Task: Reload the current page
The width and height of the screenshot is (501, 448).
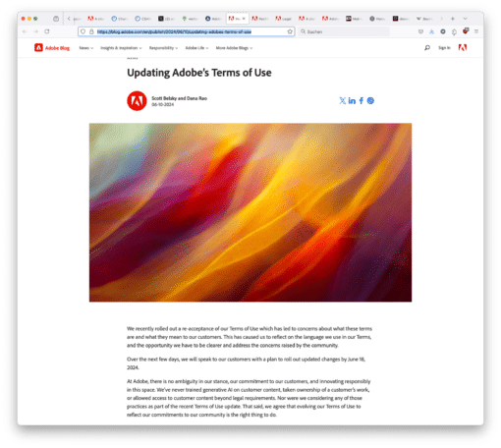Action: point(47,31)
